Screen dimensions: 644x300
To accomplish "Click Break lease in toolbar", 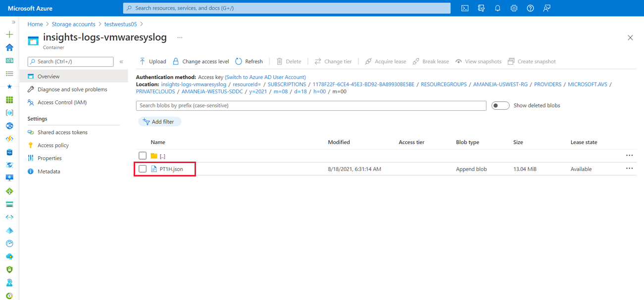I will [x=431, y=62].
